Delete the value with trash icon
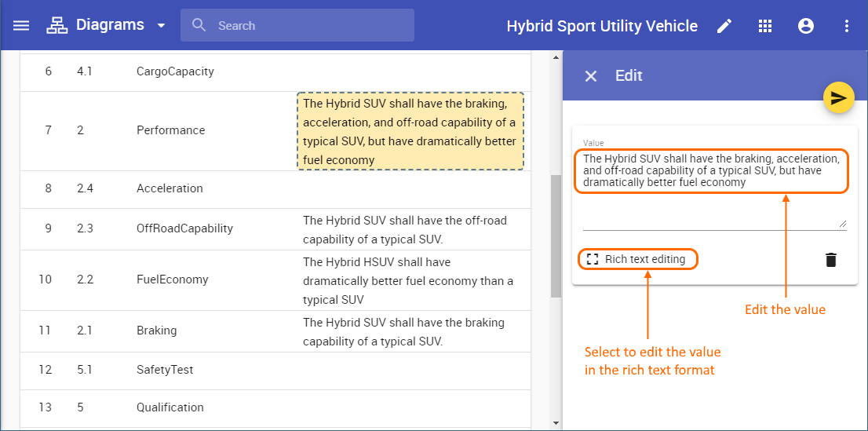Viewport: 868px width, 431px height. [831, 260]
